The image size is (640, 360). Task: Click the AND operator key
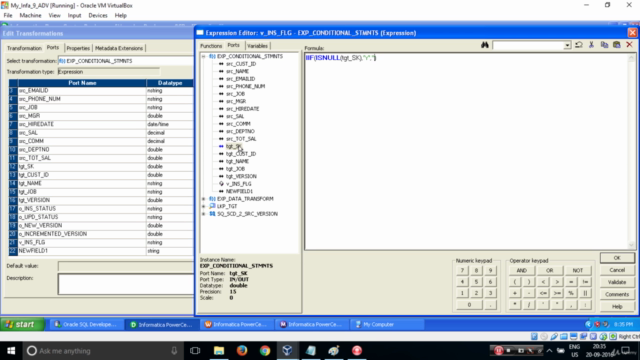tap(522, 270)
